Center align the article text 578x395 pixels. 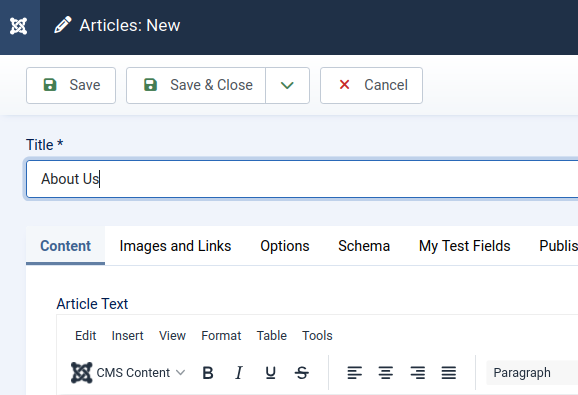point(386,373)
